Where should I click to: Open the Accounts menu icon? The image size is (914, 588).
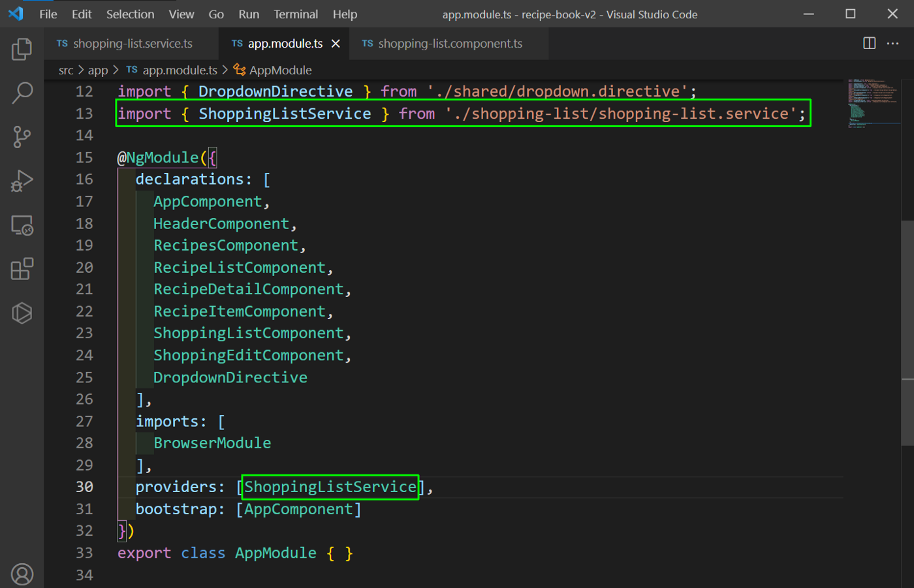coord(22,574)
